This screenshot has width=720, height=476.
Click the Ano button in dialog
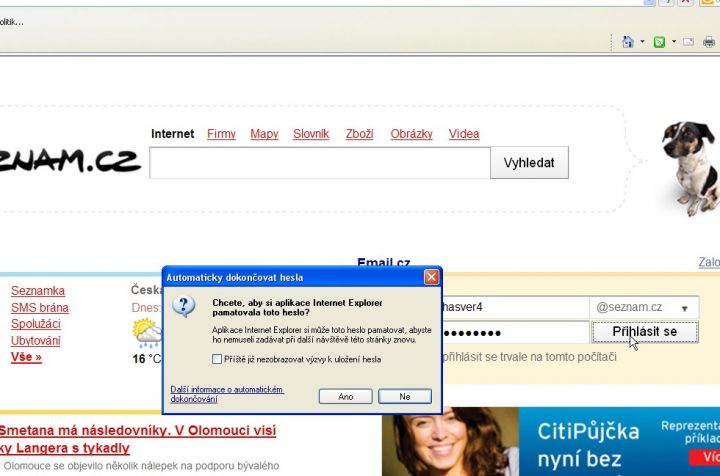(x=345, y=397)
